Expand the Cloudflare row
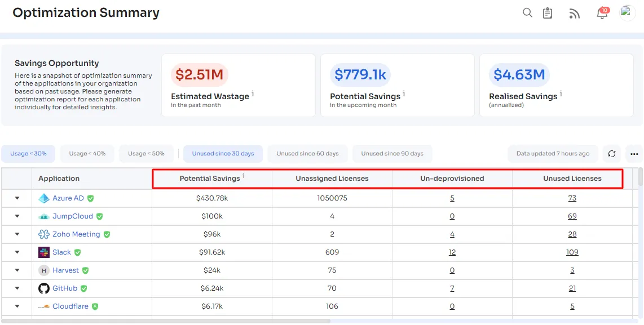The height and width of the screenshot is (325, 644). click(x=17, y=306)
